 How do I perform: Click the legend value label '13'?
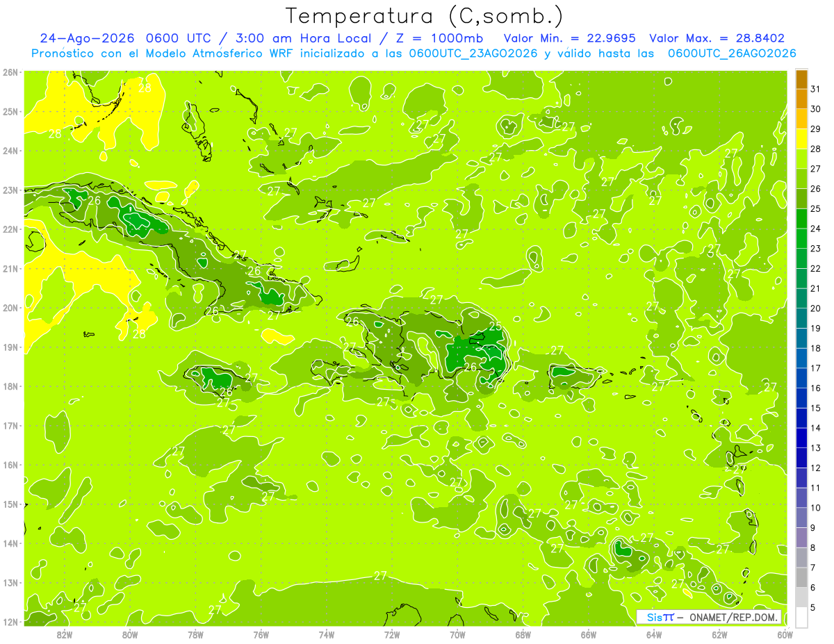click(816, 448)
